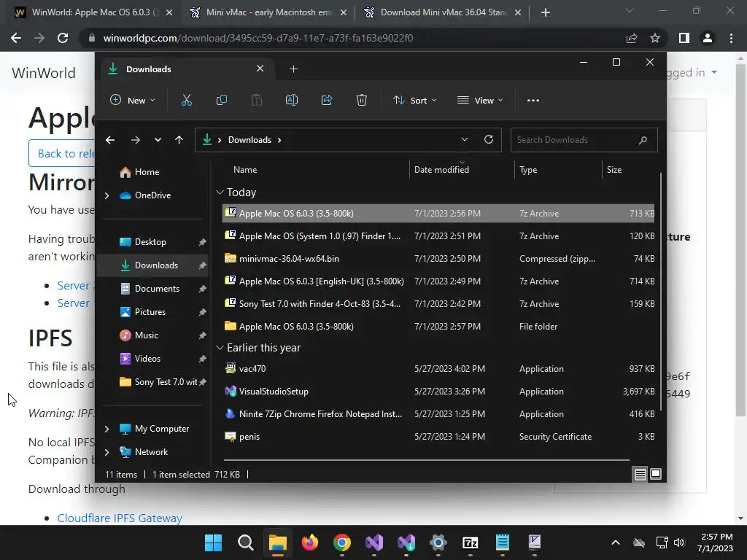
Task: Switch to Mini vMac early Macintosh tab
Action: click(x=268, y=13)
